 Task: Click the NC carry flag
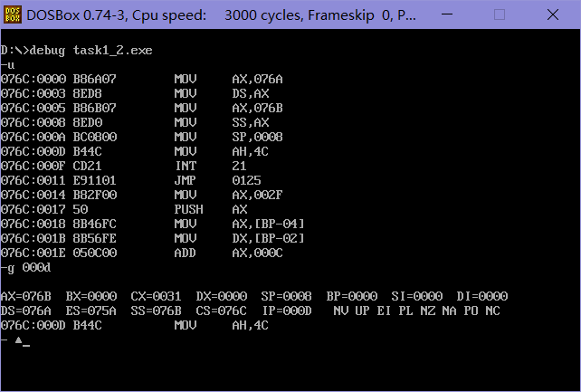tap(493, 311)
